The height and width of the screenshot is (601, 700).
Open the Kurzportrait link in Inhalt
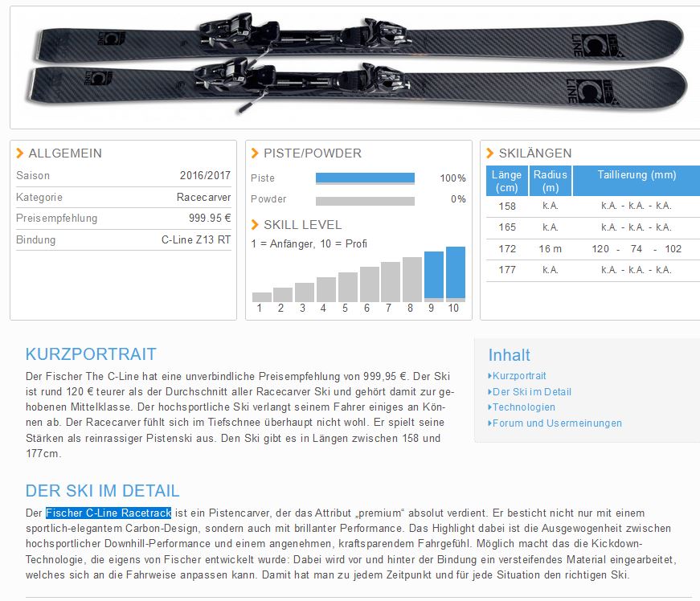518,376
